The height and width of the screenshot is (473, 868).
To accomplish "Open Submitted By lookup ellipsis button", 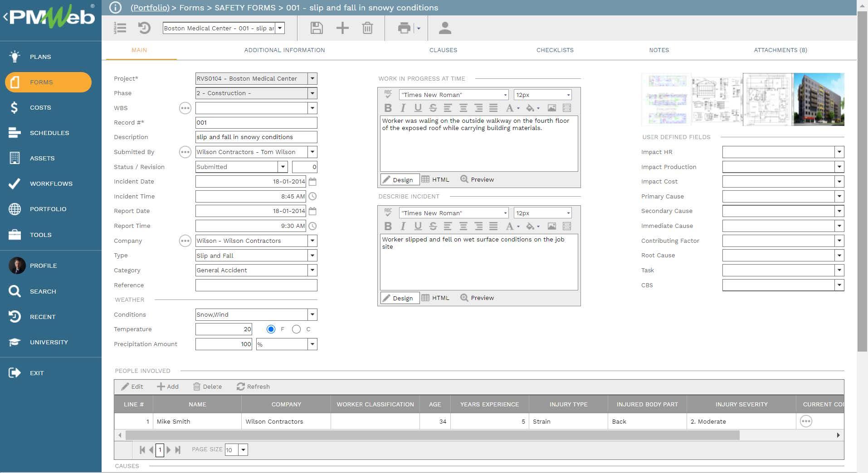I will (x=185, y=152).
